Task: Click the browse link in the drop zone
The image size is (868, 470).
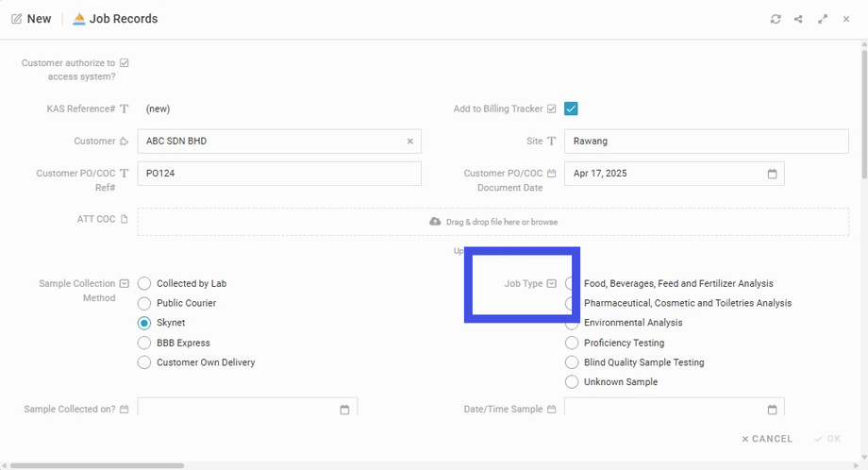Action: (542, 222)
